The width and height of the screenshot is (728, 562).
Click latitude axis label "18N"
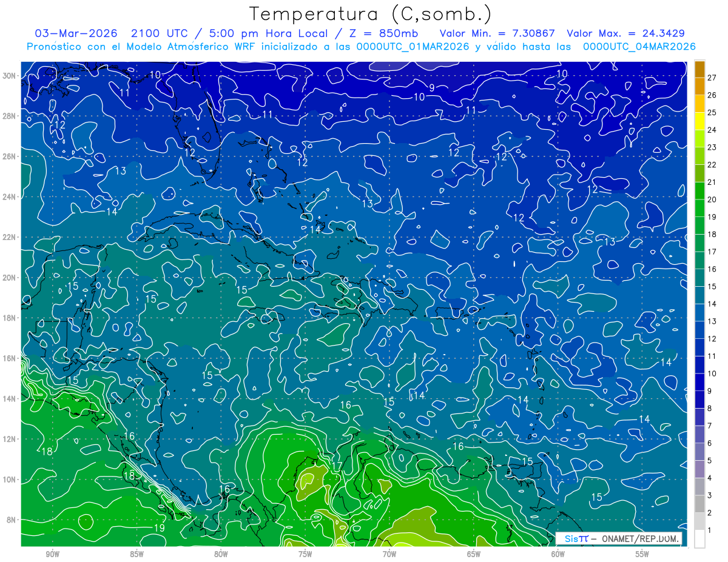[10, 318]
